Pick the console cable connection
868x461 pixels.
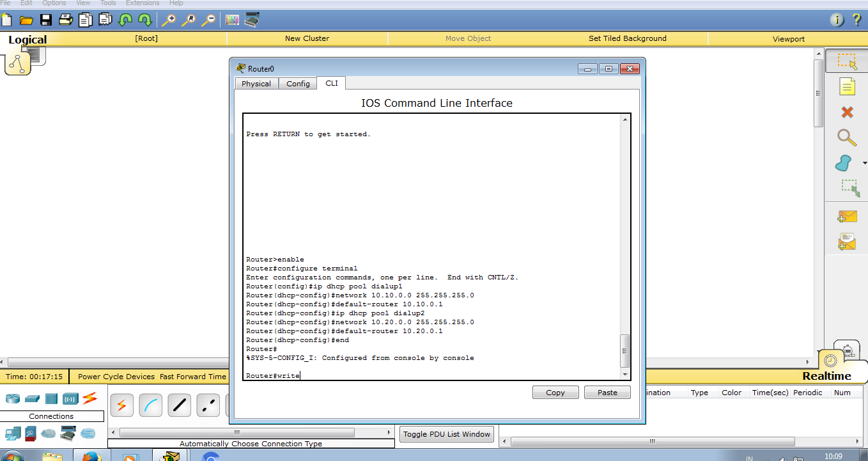click(150, 405)
